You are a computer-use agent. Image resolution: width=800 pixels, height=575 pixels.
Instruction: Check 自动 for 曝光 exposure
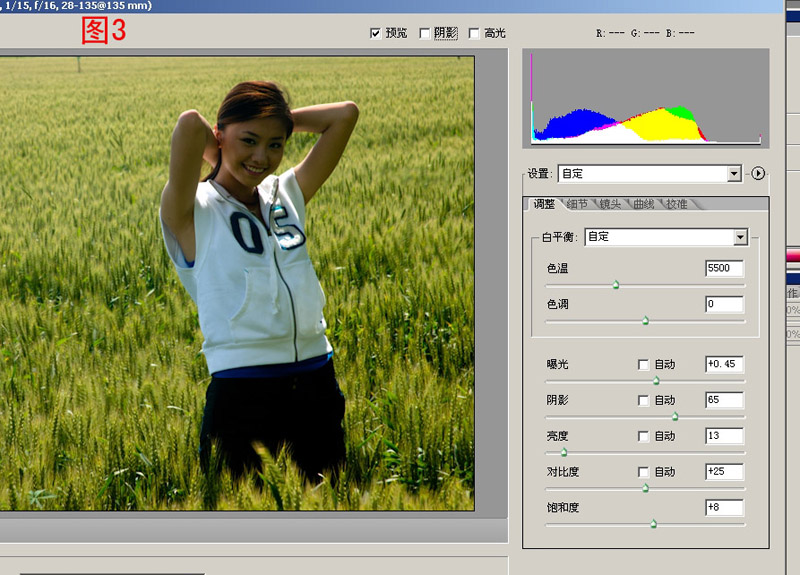(x=643, y=365)
